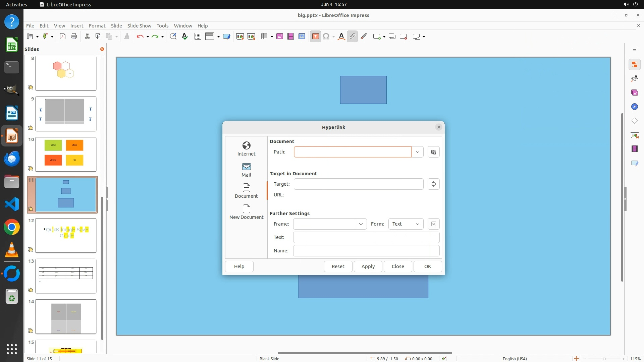This screenshot has width=644, height=362.
Task: Open the Navigator sidebar icon
Action: coord(634,107)
